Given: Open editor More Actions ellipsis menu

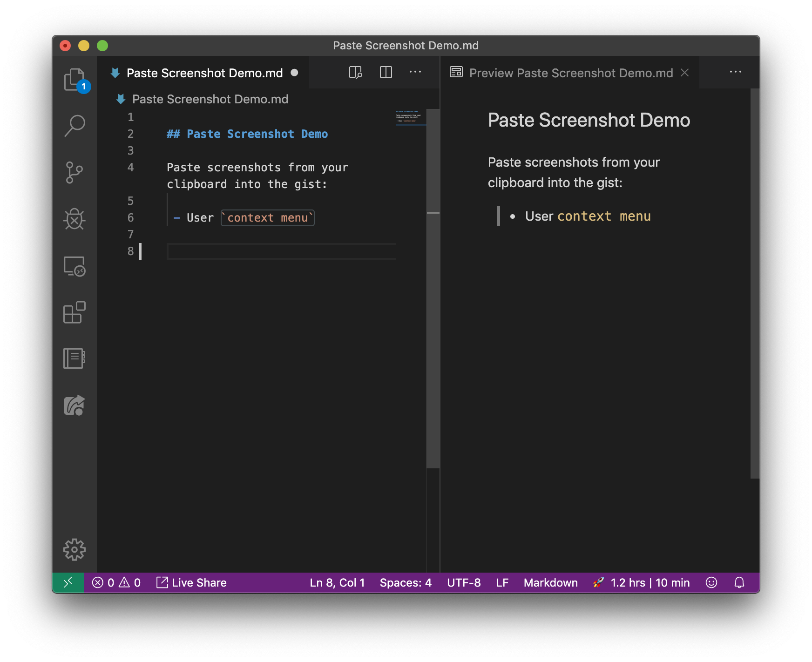Looking at the screenshot, I should [415, 72].
